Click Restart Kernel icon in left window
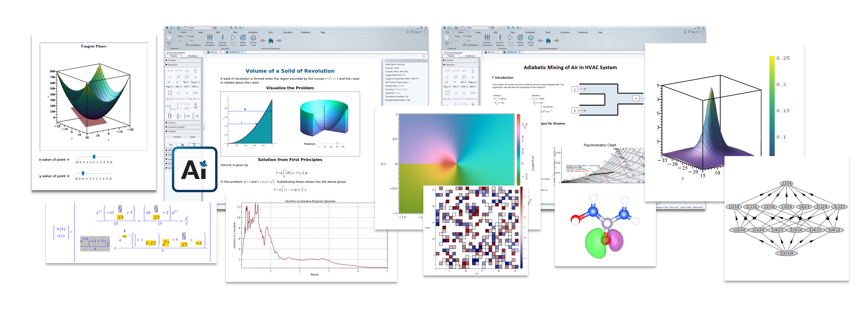This screenshot has width=868, height=312. 243,38
